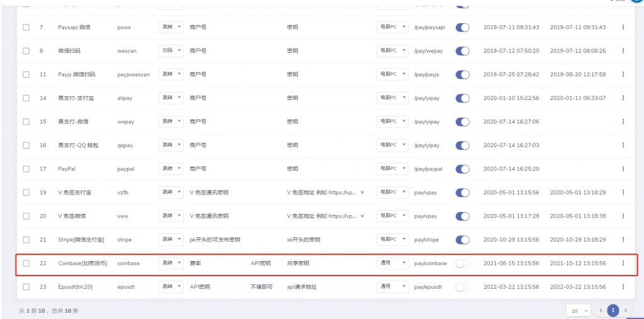Tick the checkbox for Paysapi 微信 row
This screenshot has height=319, width=644.
click(x=26, y=27)
